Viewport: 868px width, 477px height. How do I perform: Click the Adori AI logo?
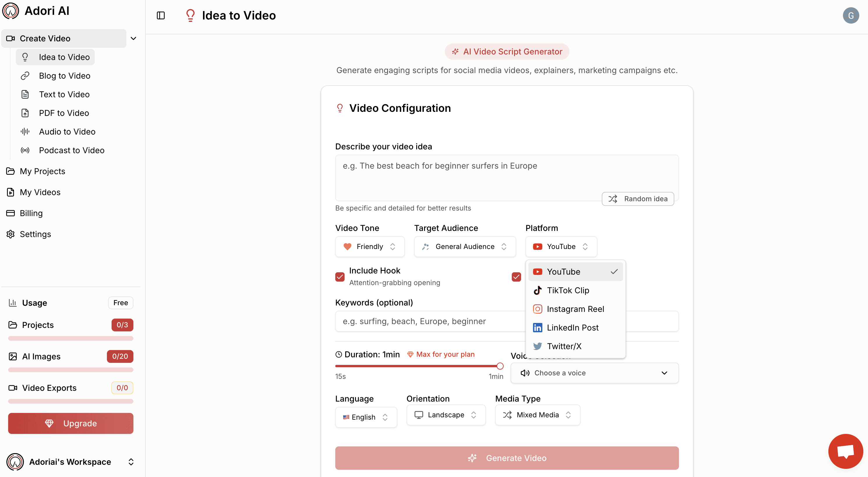click(11, 11)
